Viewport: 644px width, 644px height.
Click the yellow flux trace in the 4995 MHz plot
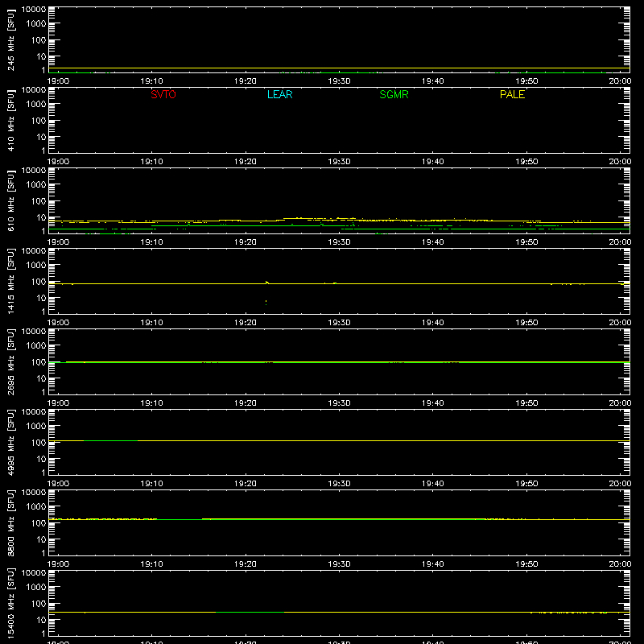339,440
